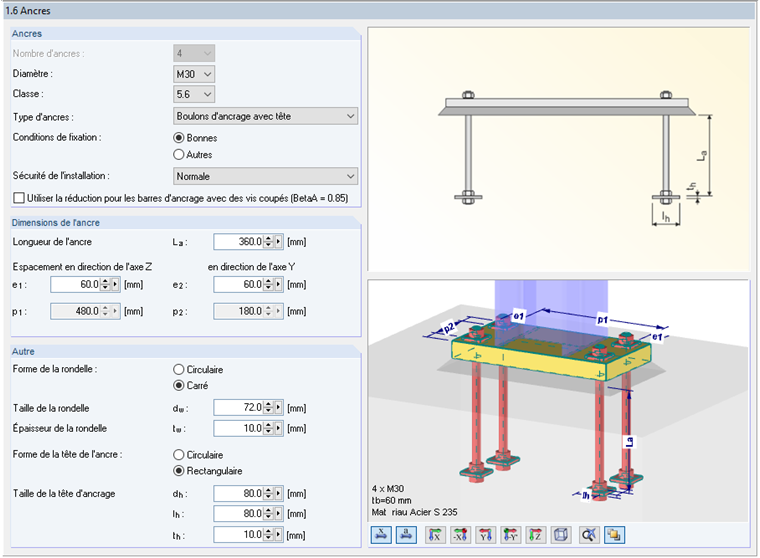Set 3D view against the -Y direction
This screenshot has height=558, width=760.
pyautogui.click(x=510, y=535)
